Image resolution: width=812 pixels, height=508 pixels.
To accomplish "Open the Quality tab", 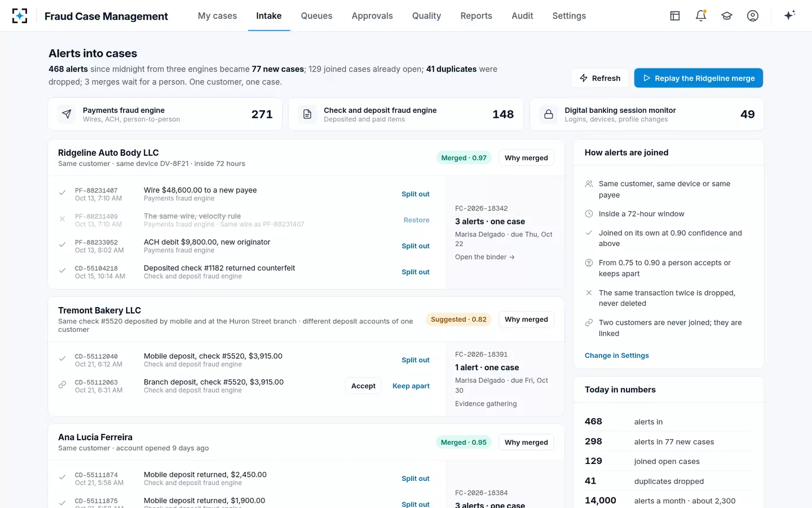I will click(x=426, y=16).
